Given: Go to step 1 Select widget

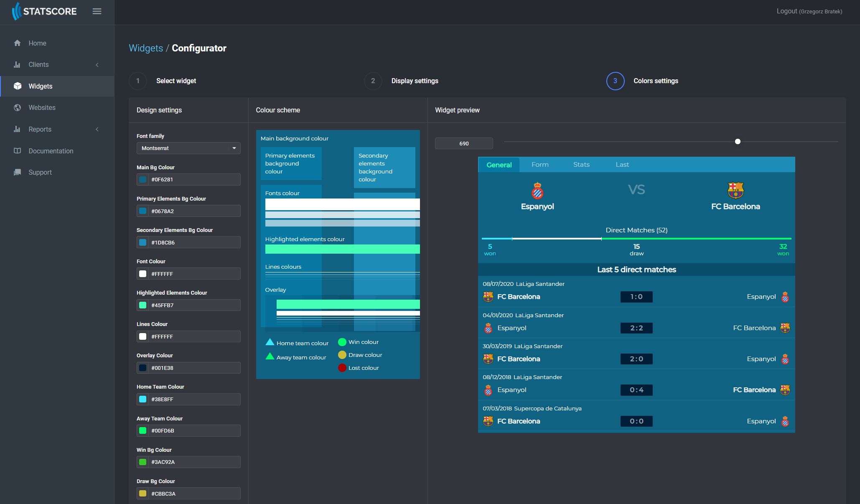Looking at the screenshot, I should (x=163, y=81).
